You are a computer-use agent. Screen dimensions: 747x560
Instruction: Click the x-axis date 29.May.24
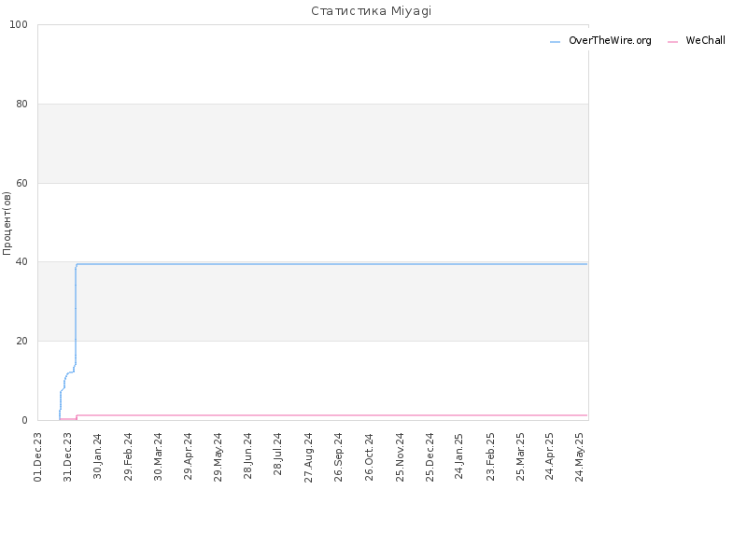pyautogui.click(x=218, y=457)
